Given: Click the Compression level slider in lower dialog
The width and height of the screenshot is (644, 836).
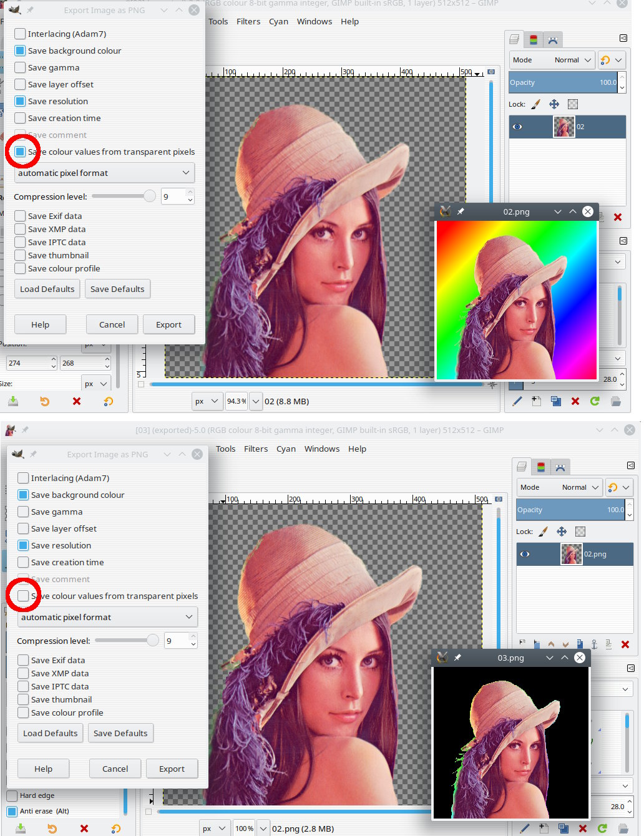Looking at the screenshot, I should (127, 640).
